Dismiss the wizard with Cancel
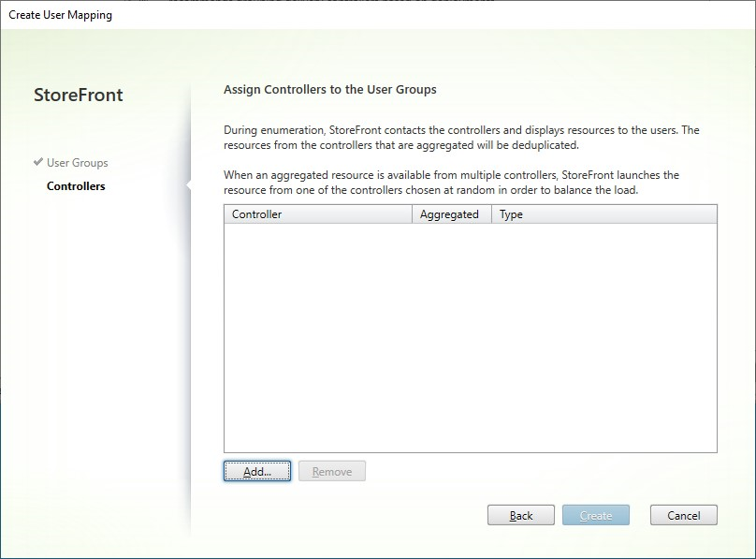 [x=683, y=515]
